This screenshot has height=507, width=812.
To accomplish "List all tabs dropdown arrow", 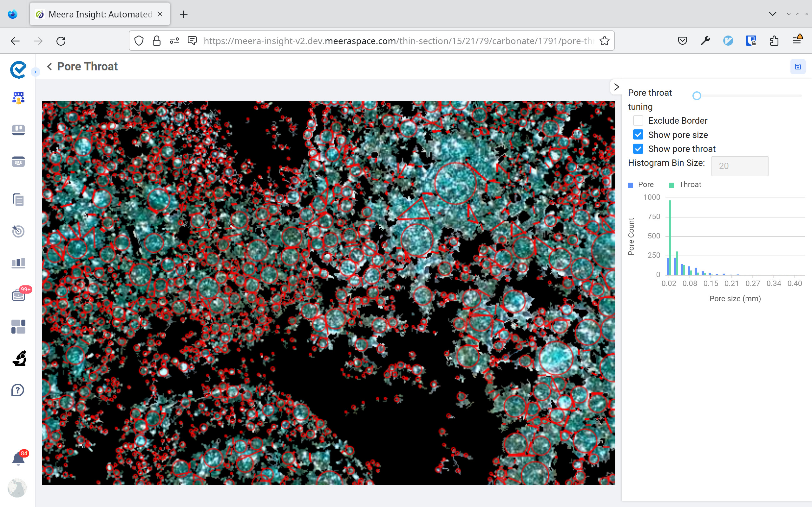I will point(772,14).
